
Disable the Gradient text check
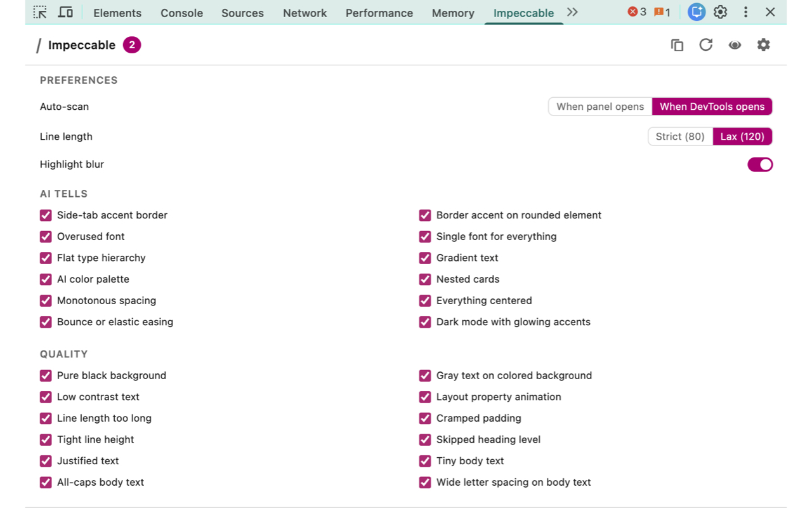click(425, 258)
